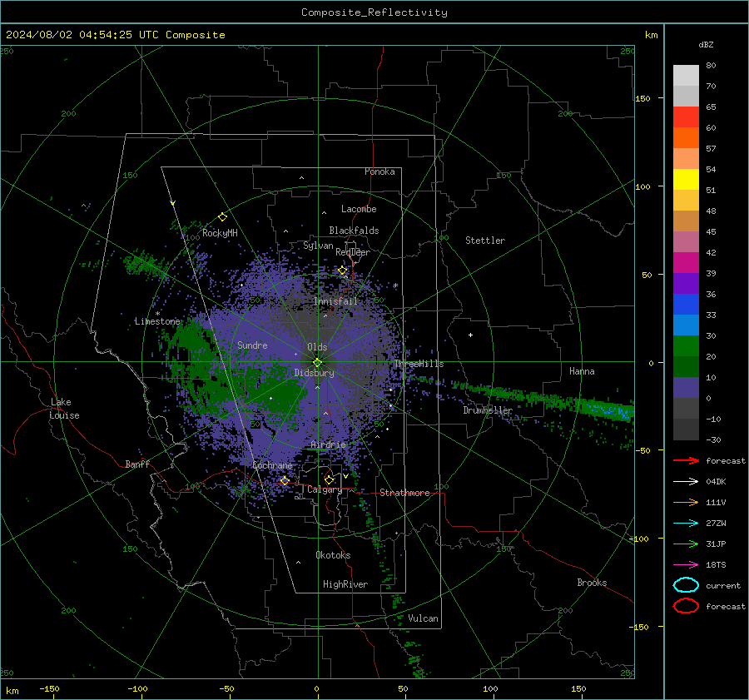Select the Strathmore label
This screenshot has width=749, height=700.
tap(404, 493)
